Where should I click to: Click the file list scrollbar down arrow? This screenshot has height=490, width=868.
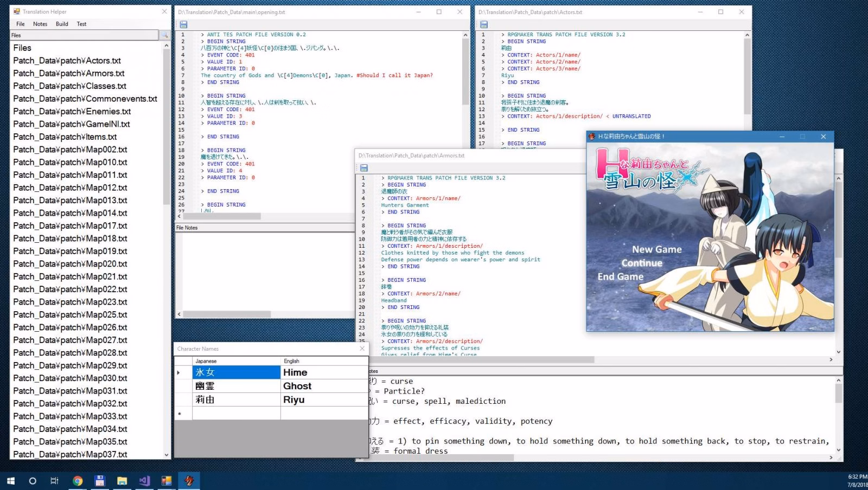point(167,455)
